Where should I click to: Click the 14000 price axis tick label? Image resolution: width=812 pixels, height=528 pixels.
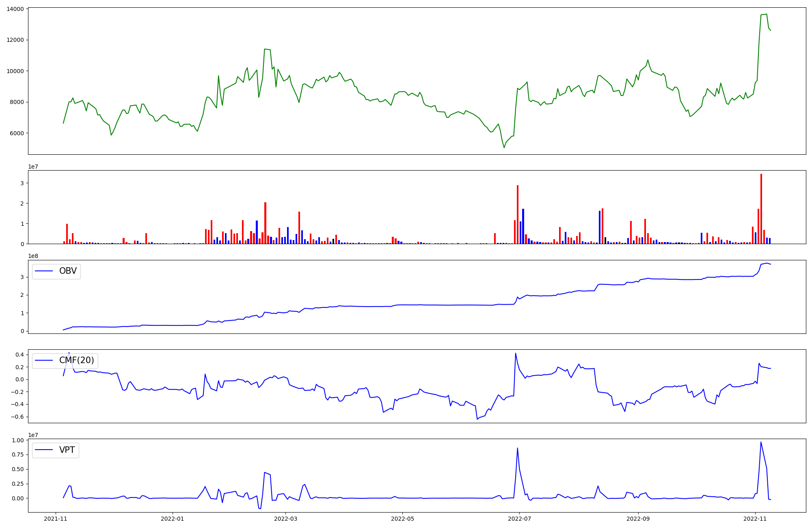(15, 9)
